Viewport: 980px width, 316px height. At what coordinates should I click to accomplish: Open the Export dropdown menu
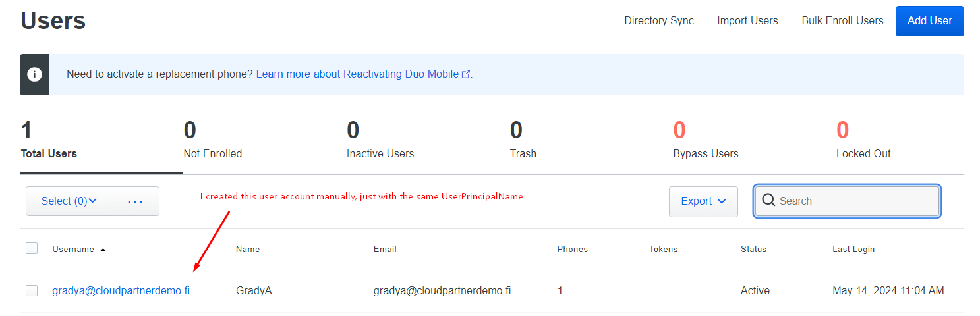click(703, 201)
